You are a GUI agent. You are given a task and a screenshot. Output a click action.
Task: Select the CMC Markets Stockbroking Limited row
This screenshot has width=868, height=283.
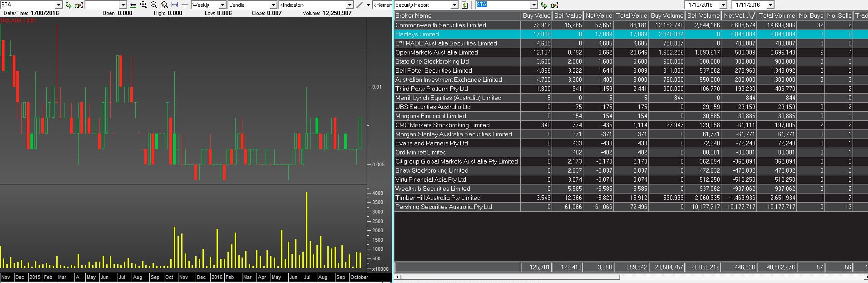click(631, 125)
